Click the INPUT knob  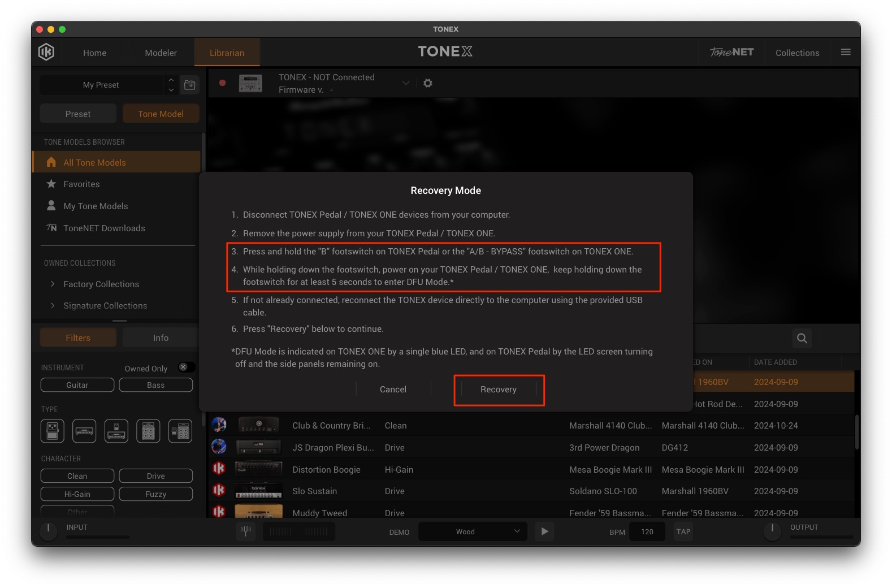coord(49,531)
